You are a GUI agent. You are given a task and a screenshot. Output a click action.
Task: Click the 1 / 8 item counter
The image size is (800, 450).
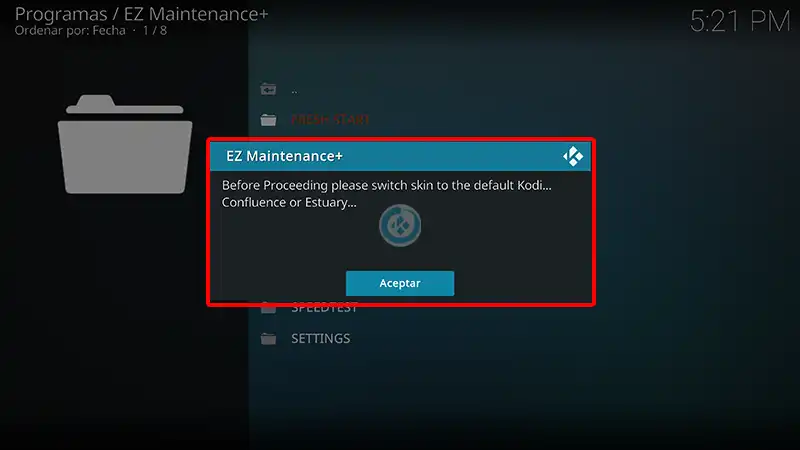[x=155, y=31]
